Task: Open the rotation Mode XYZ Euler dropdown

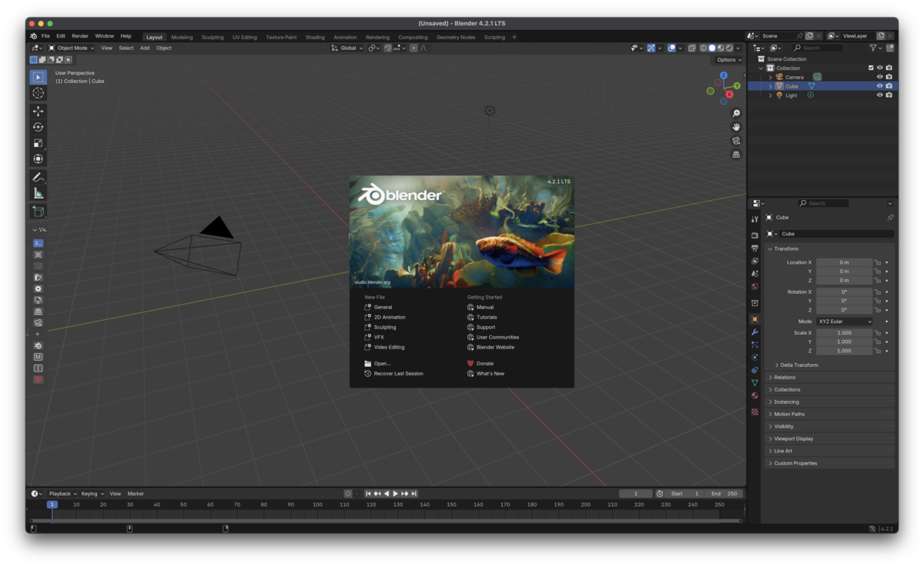Action: pyautogui.click(x=845, y=322)
